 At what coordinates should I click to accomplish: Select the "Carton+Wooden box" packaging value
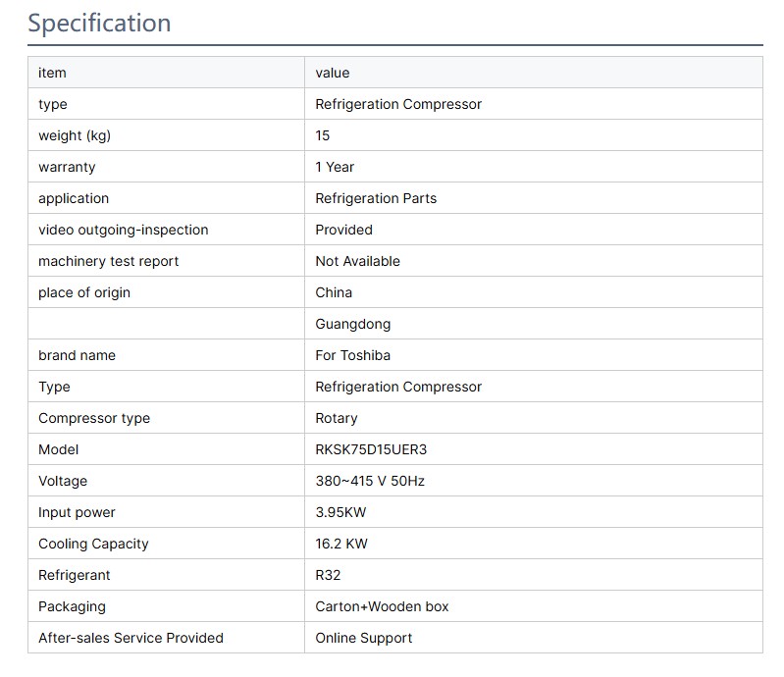point(382,606)
